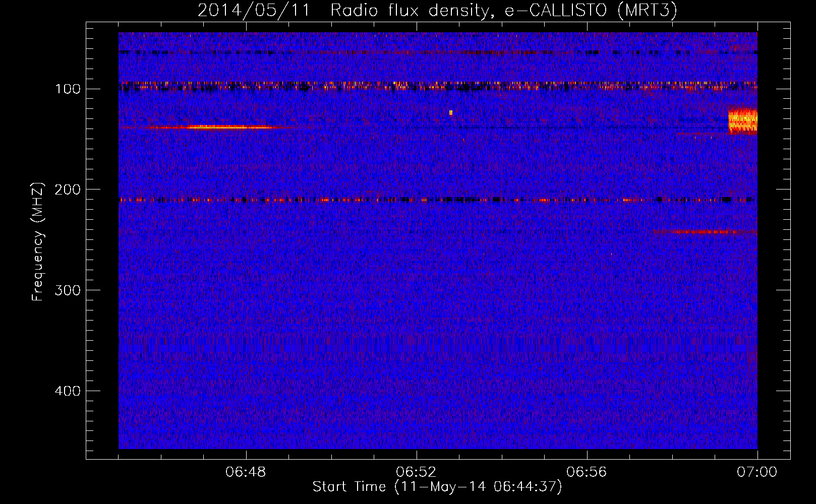The width and height of the screenshot is (816, 504).
Task: Click the plot title "2014/05/11 Radio flux density, e-CALLISTO (MRT3)"
Action: pos(437,10)
